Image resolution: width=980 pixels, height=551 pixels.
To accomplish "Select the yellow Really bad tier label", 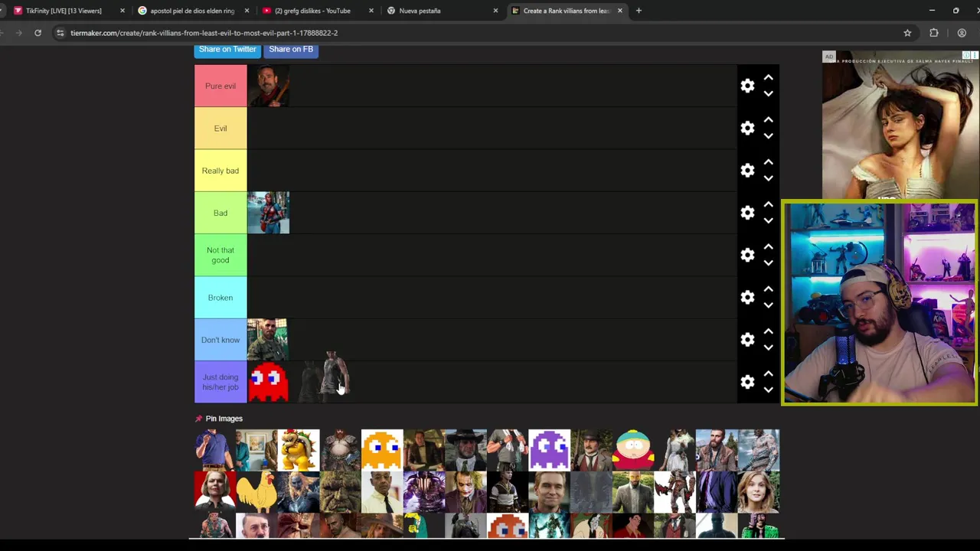I will (x=220, y=171).
